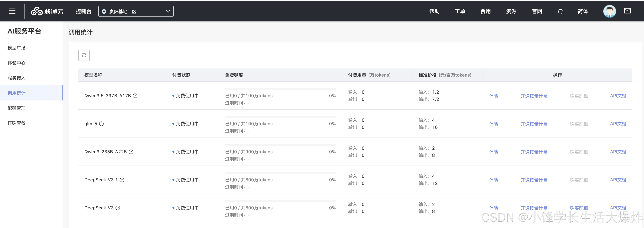Click help icon beside DeepSeek-V3.1
This screenshot has height=228, width=644.
(x=122, y=180)
